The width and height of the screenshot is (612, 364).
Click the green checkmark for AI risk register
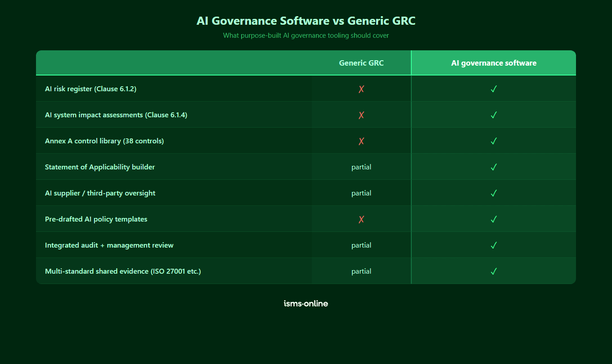tap(494, 89)
